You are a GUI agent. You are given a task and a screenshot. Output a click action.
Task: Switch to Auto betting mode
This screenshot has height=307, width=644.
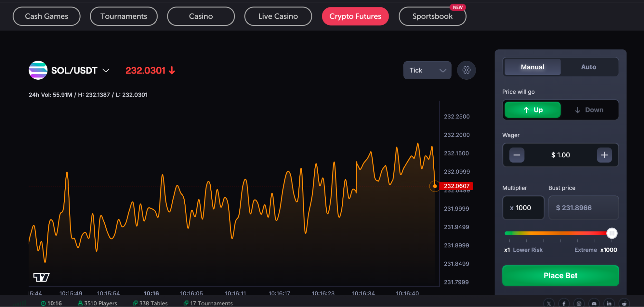click(588, 67)
